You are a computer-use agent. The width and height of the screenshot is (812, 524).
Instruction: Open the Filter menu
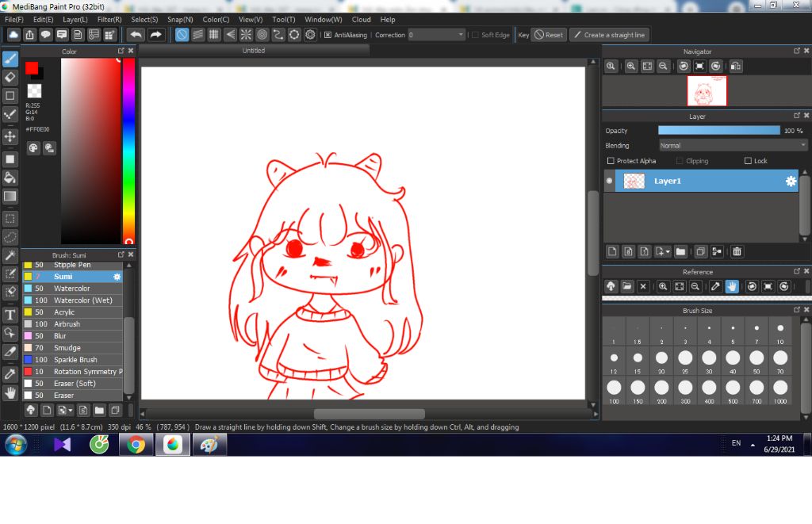[109, 20]
